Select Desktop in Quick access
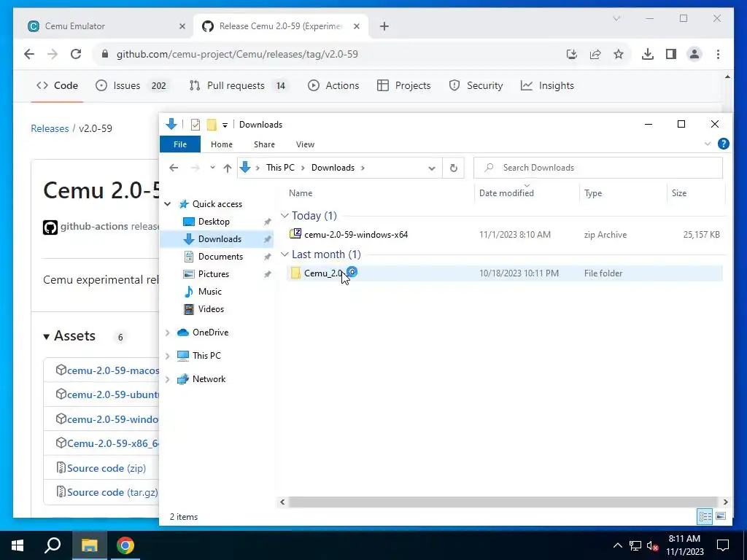The image size is (747, 560). pos(214,222)
